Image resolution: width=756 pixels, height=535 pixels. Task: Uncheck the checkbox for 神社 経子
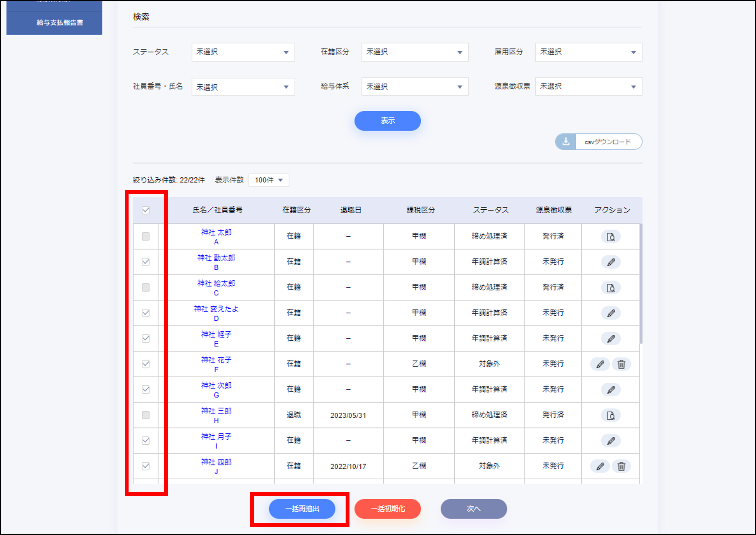[x=146, y=338]
